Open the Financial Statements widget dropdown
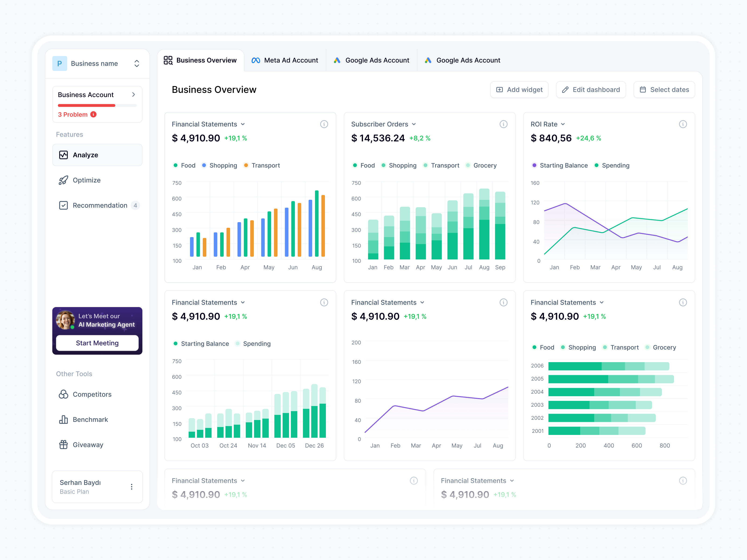The height and width of the screenshot is (560, 747). click(x=243, y=124)
